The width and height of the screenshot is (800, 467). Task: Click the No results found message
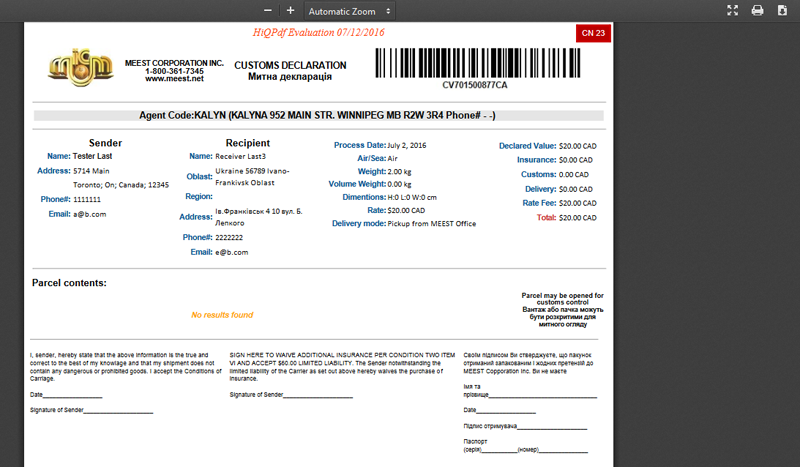point(222,315)
